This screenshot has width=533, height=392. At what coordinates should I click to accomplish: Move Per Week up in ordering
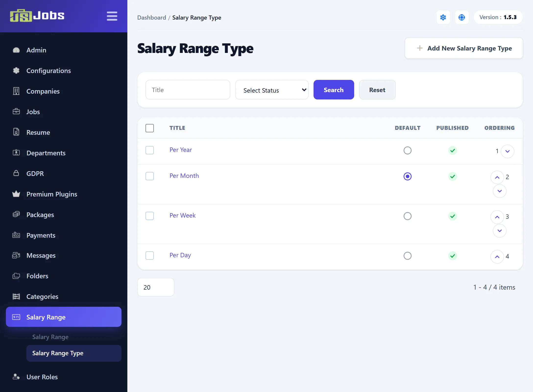497,217
